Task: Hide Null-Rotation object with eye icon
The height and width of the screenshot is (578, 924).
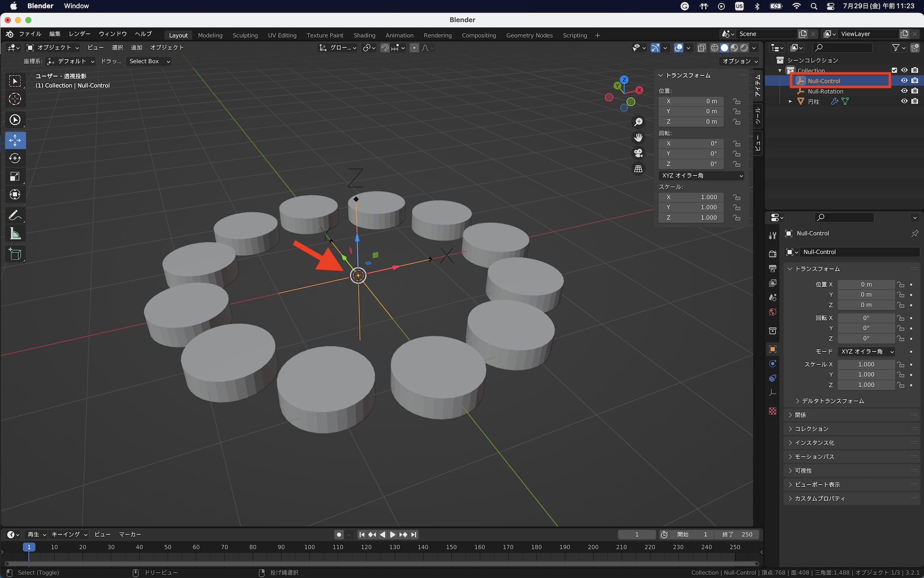Action: click(904, 91)
